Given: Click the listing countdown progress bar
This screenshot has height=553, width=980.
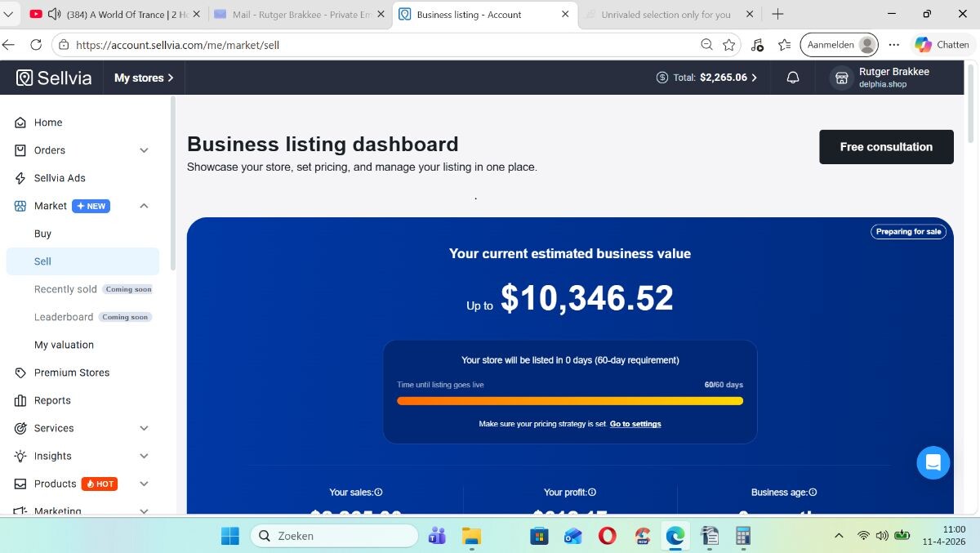Looking at the screenshot, I should tap(569, 401).
